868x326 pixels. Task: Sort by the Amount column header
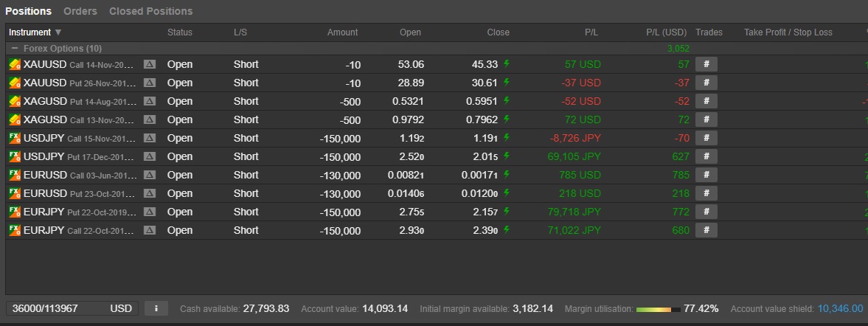343,32
